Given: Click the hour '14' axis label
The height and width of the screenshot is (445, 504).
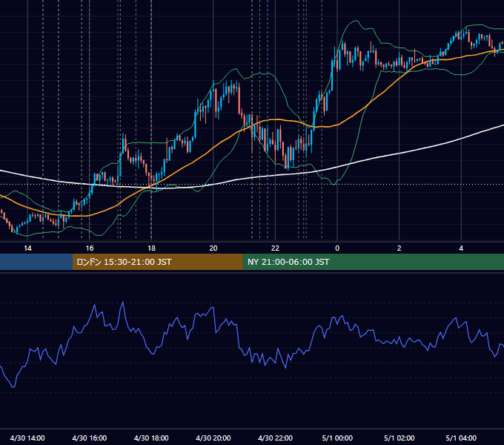Looking at the screenshot, I should click(x=27, y=248).
